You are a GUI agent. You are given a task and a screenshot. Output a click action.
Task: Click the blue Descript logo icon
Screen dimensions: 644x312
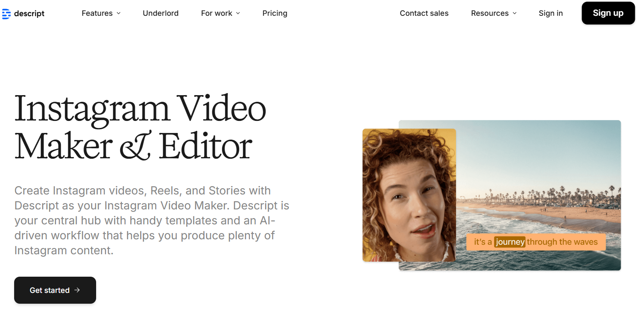pyautogui.click(x=6, y=13)
